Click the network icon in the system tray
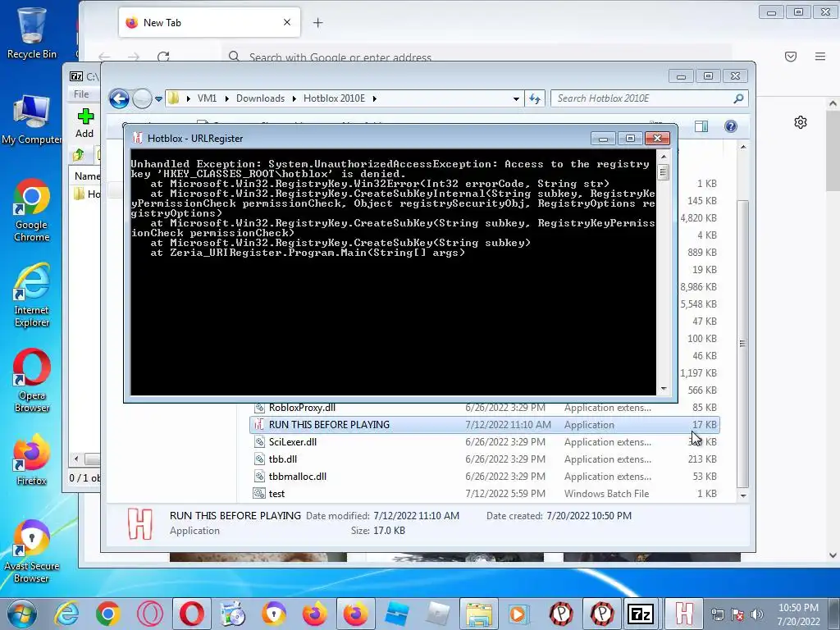Screen dimensions: 840x630 coord(717,614)
